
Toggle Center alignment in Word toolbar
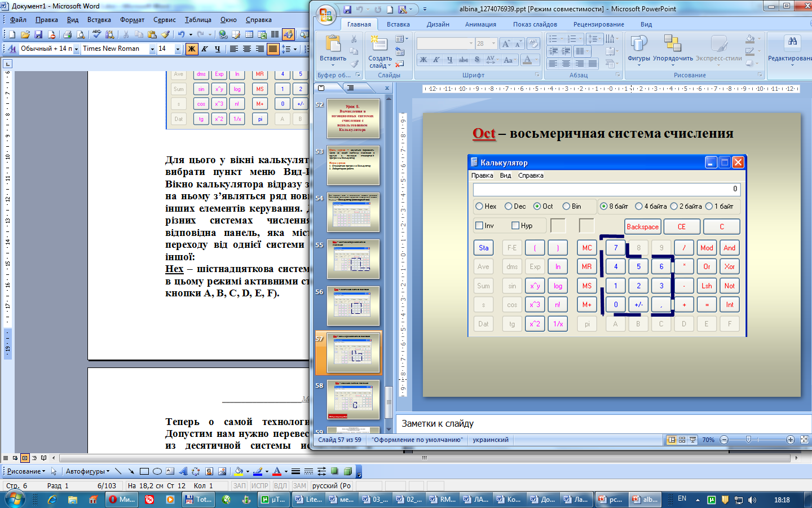click(x=247, y=49)
